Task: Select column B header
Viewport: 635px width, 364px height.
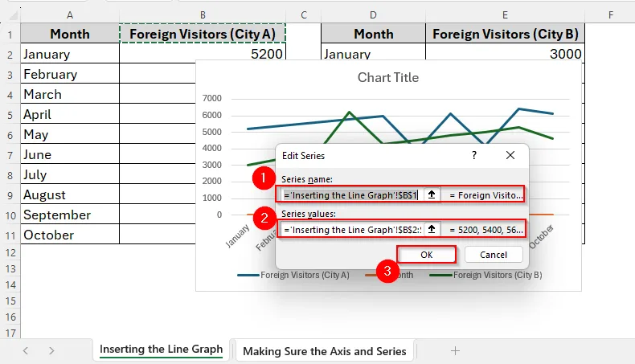Action: tap(203, 15)
